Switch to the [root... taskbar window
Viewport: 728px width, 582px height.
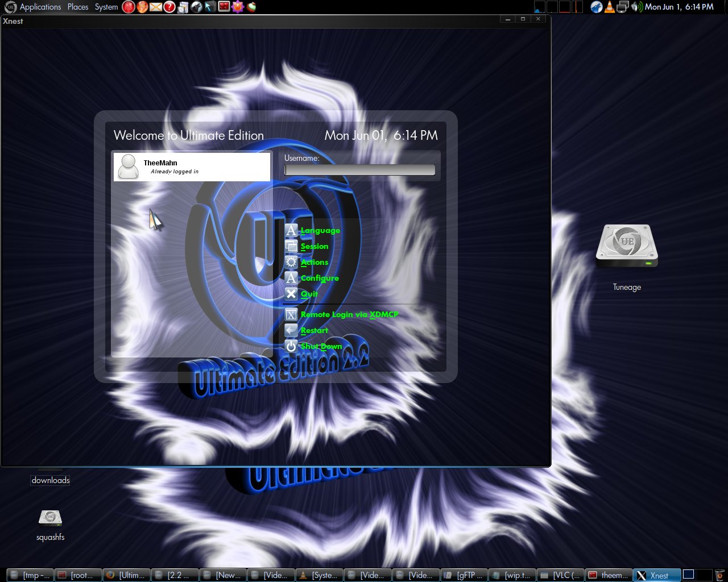tap(78, 575)
